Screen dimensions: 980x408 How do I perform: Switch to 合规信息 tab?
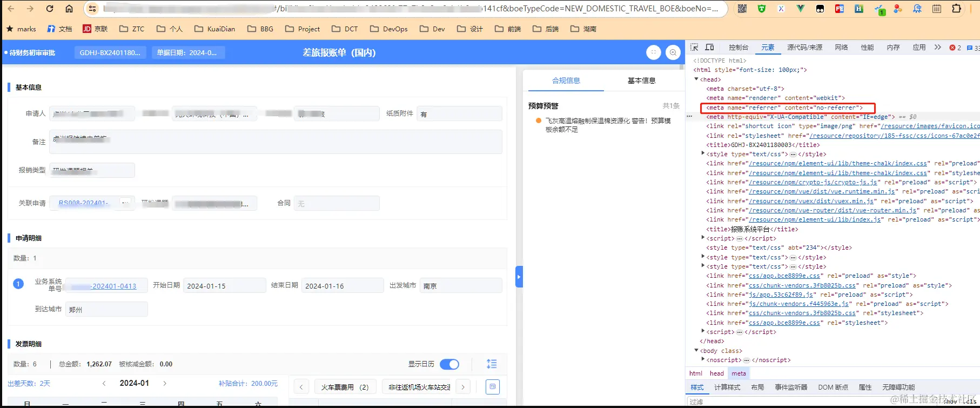[566, 81]
